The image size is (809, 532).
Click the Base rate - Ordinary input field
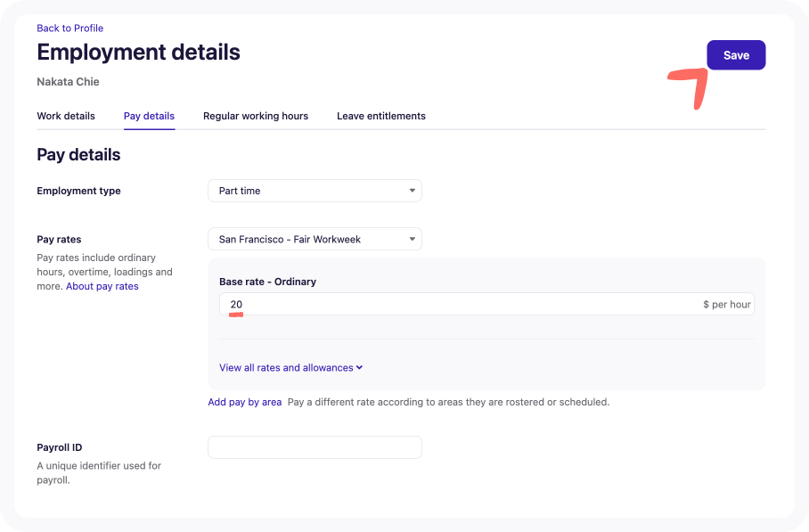[x=486, y=304]
